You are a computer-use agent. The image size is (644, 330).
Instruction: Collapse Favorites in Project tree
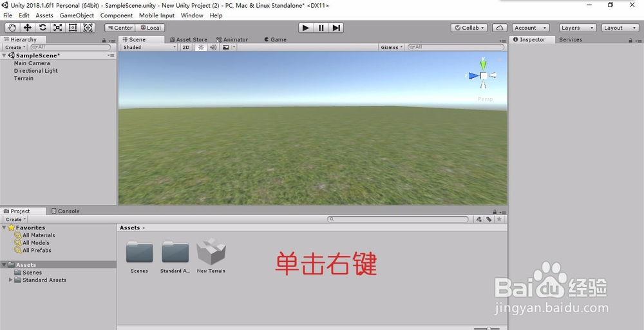4,228
